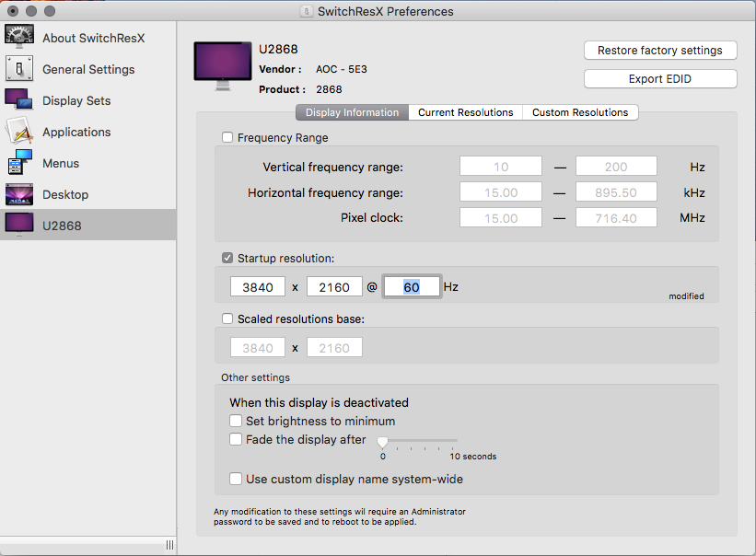Click the U2868 monitor icon in sidebar
Screen dimensions: 756x556
pyautogui.click(x=19, y=226)
